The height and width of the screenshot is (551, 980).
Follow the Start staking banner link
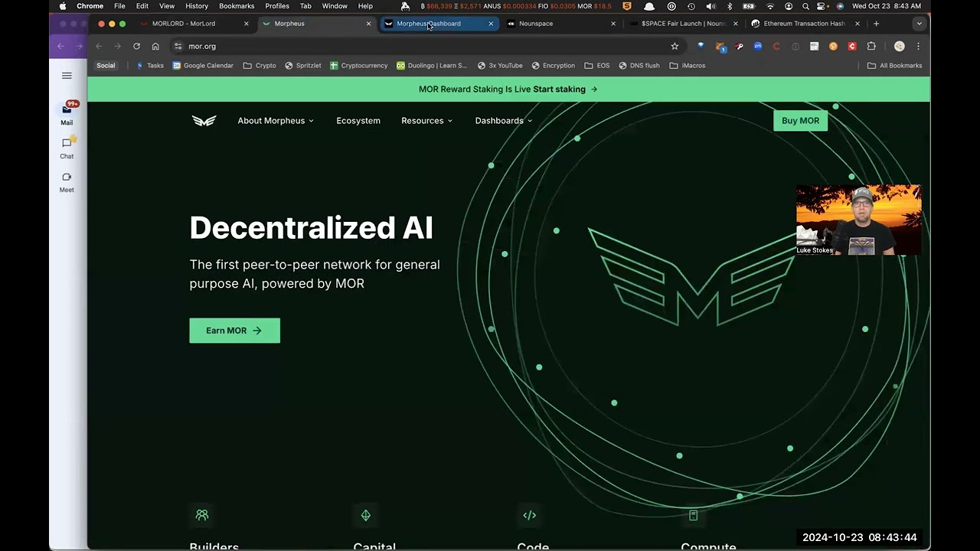[565, 90]
